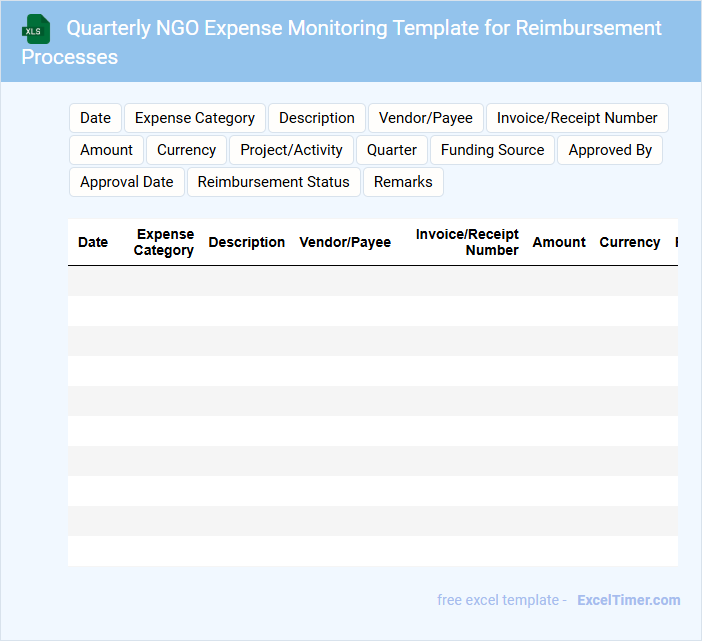Select the Date tag chip
Screen dimensions: 702x641
pos(95,118)
